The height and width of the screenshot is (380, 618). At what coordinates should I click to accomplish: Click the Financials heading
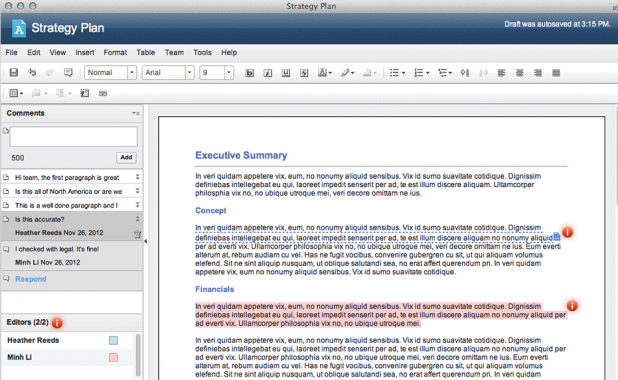pyautogui.click(x=214, y=289)
